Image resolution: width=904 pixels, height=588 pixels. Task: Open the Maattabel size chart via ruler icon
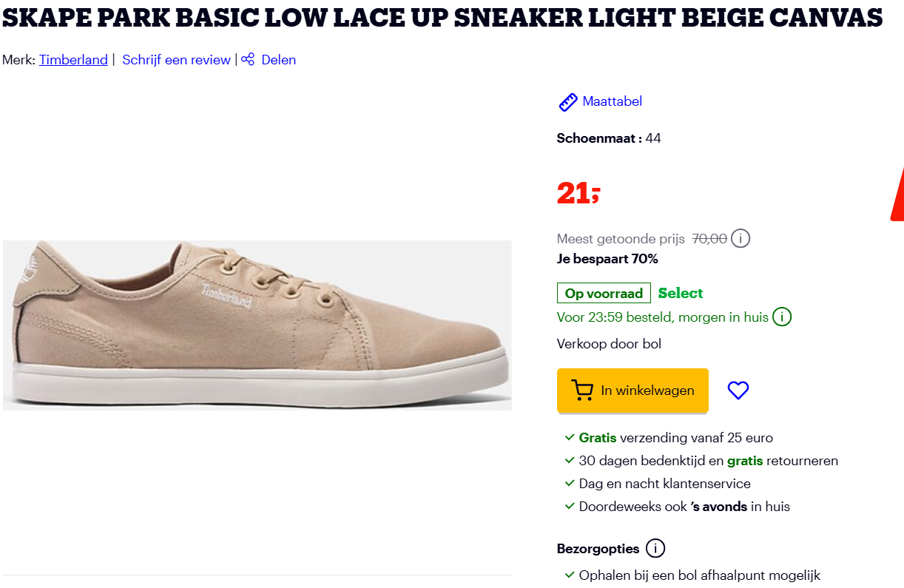pyautogui.click(x=567, y=101)
